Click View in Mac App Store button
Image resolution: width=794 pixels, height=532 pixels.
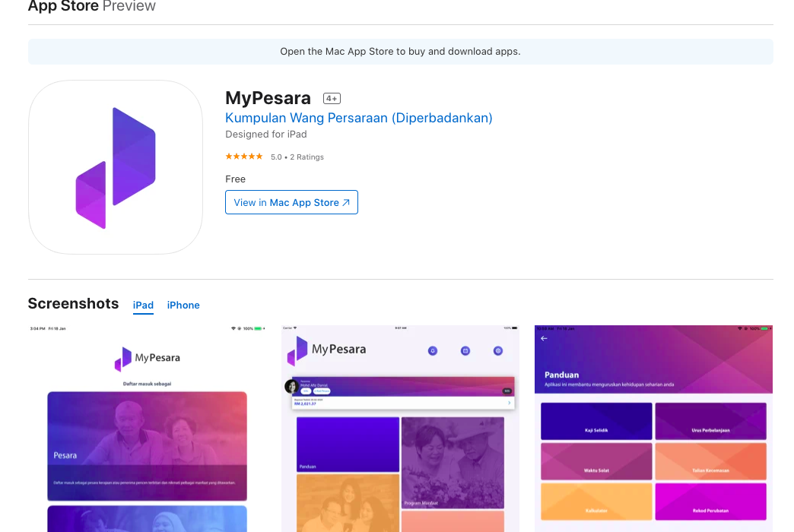tap(292, 202)
